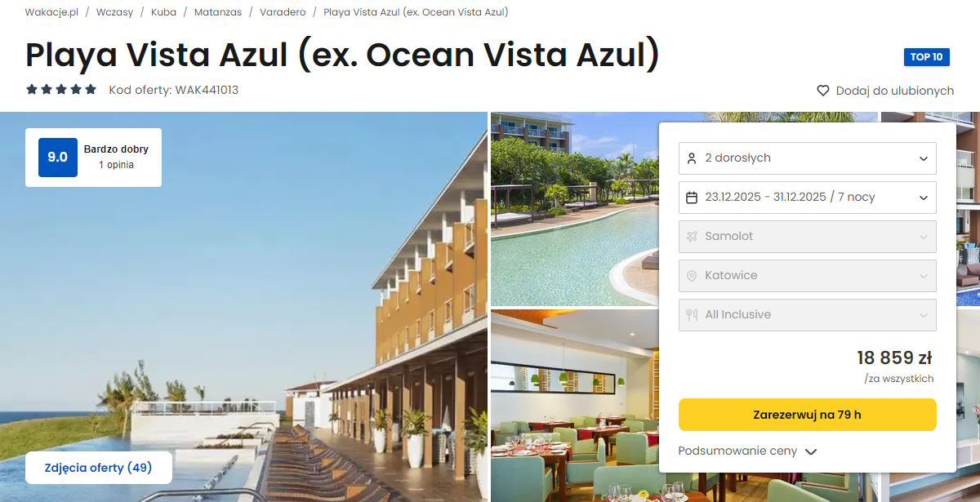Open the Katowice departure dropdown
This screenshot has width=980, height=502.
tap(808, 276)
